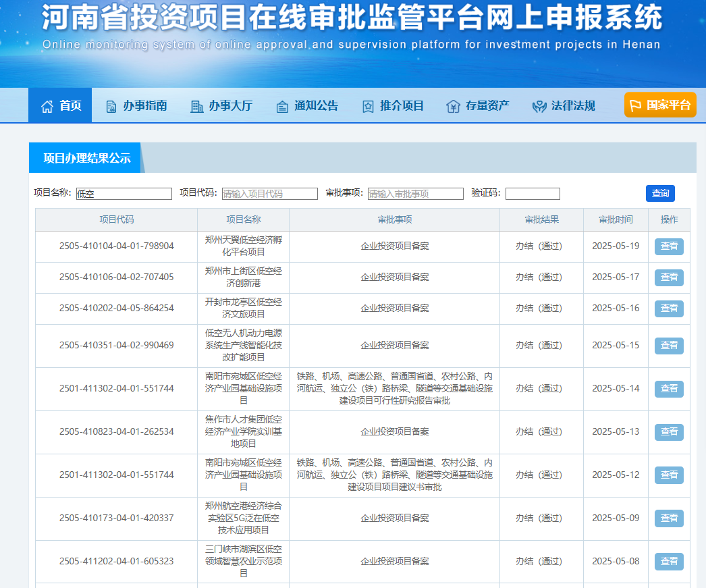The image size is (706, 588).
Task: Click the 法律法规 icon in navigation
Action: pyautogui.click(x=539, y=106)
